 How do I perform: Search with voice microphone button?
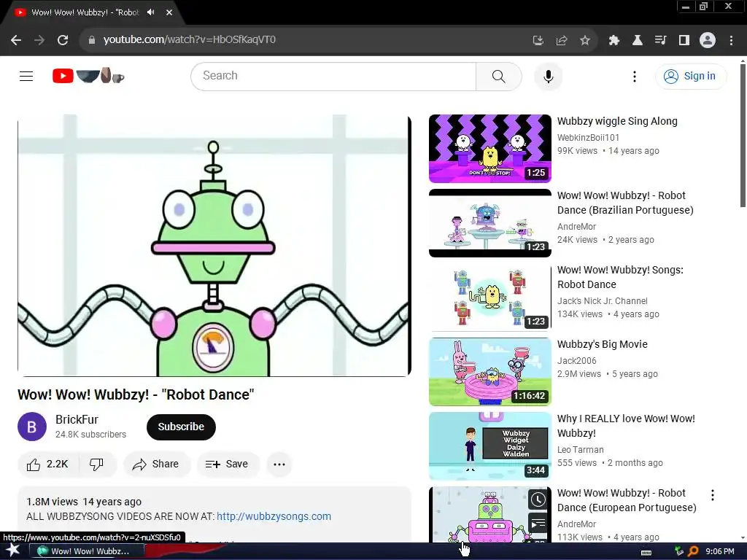549,76
